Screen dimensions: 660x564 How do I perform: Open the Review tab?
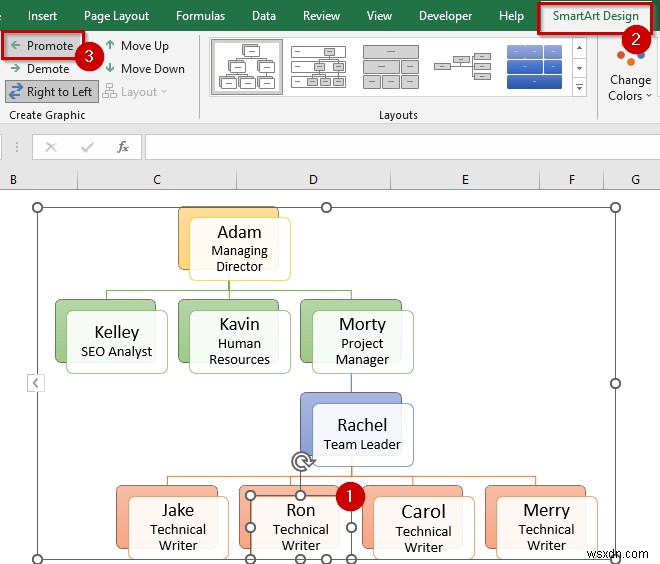click(321, 16)
